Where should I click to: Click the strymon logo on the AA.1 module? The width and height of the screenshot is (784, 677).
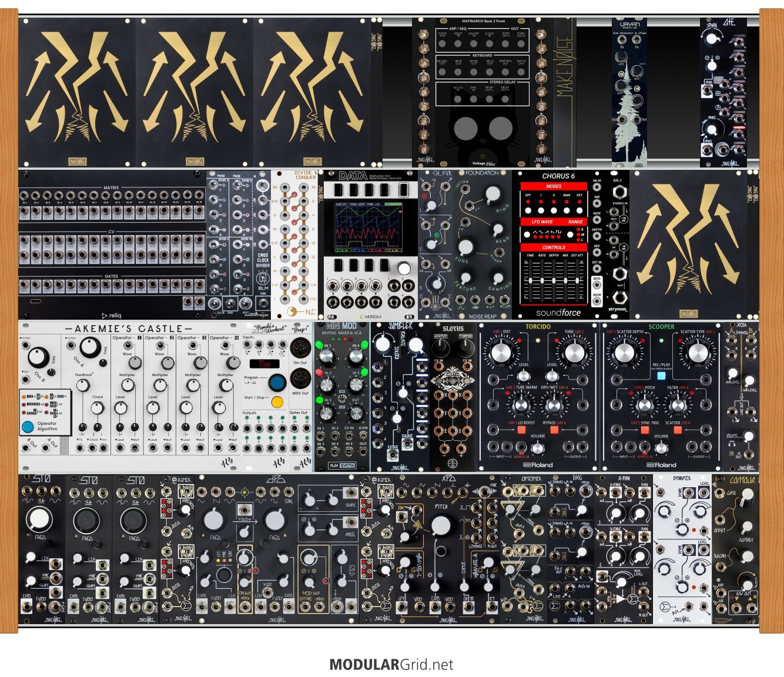(x=618, y=309)
